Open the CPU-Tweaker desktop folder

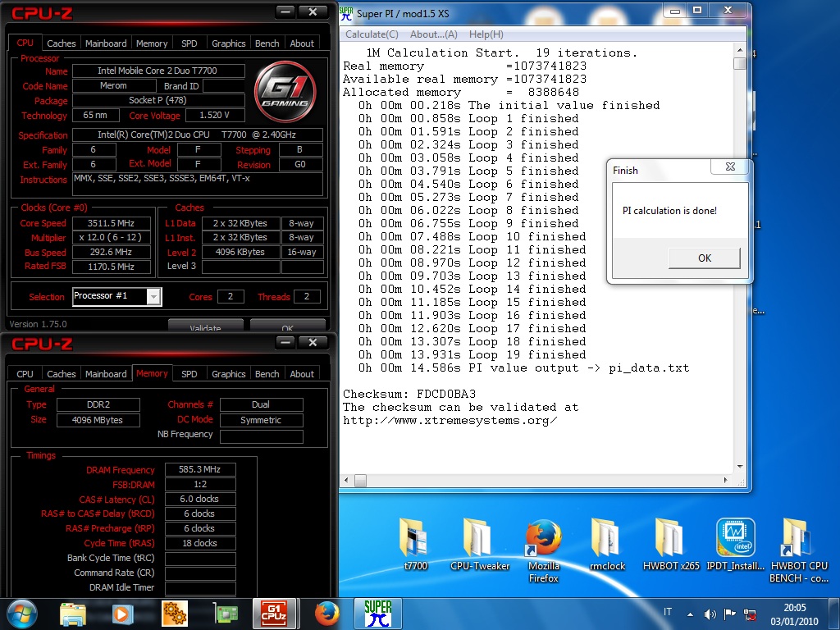479,546
